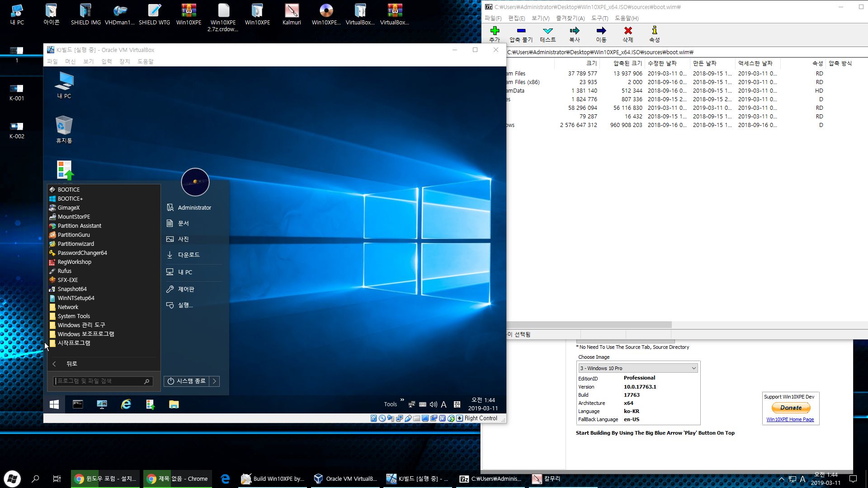Open Windows 관리 도구 folder
Viewport: 868px width, 488px height.
81,325
